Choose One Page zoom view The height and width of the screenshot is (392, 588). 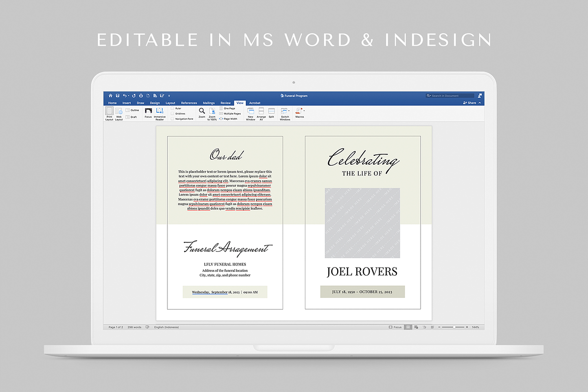tap(227, 108)
